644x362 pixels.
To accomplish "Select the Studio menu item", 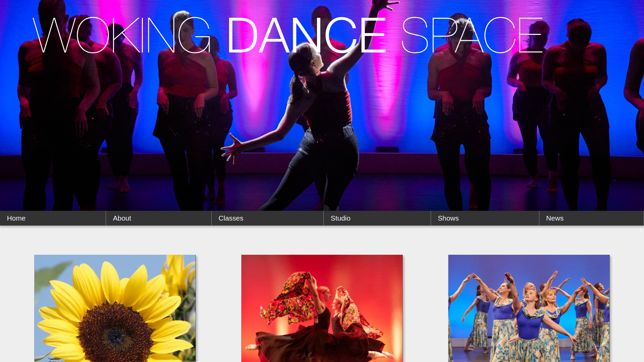I will pyautogui.click(x=377, y=218).
